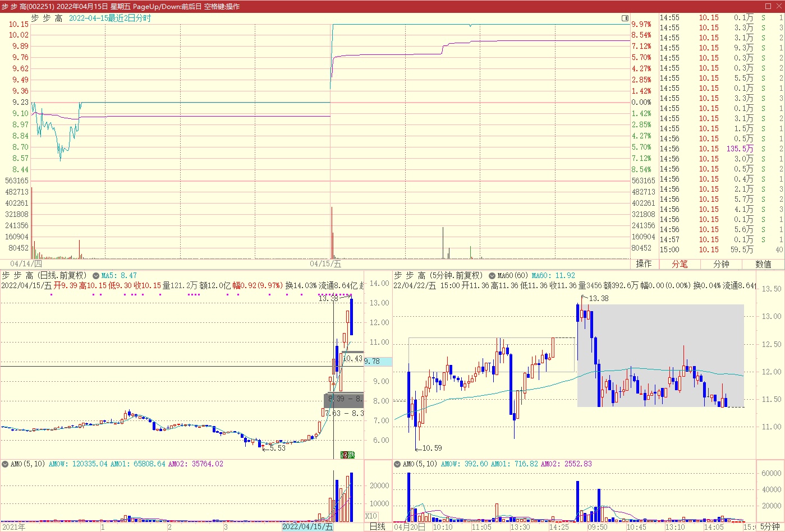Click the 10.59 low marker on 5-minute chart
The image size is (785, 532).
pos(432,448)
